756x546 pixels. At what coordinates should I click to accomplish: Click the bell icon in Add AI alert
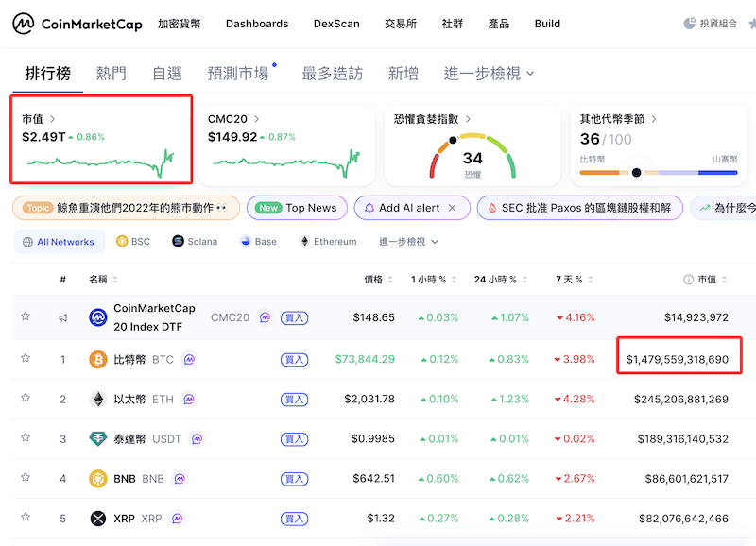pyautogui.click(x=369, y=208)
